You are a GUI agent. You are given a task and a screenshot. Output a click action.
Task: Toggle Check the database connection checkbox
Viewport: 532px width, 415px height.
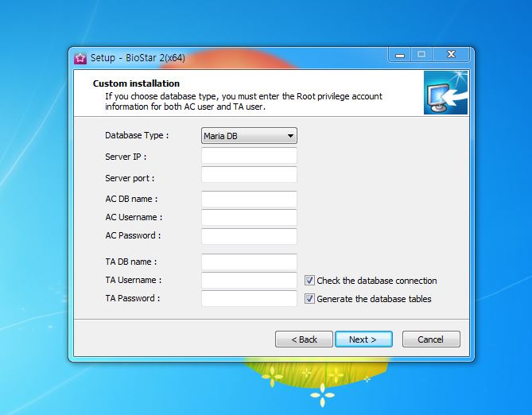click(310, 281)
